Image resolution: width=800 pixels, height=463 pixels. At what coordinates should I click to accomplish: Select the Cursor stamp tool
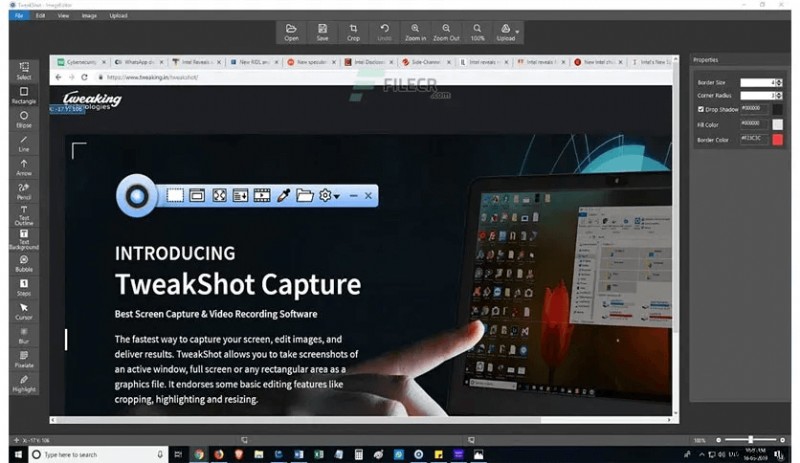click(x=23, y=311)
